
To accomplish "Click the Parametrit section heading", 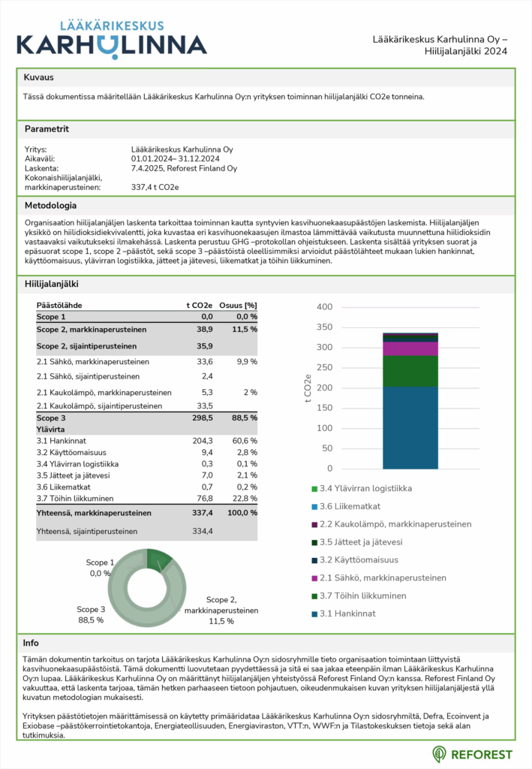I will (x=47, y=128).
